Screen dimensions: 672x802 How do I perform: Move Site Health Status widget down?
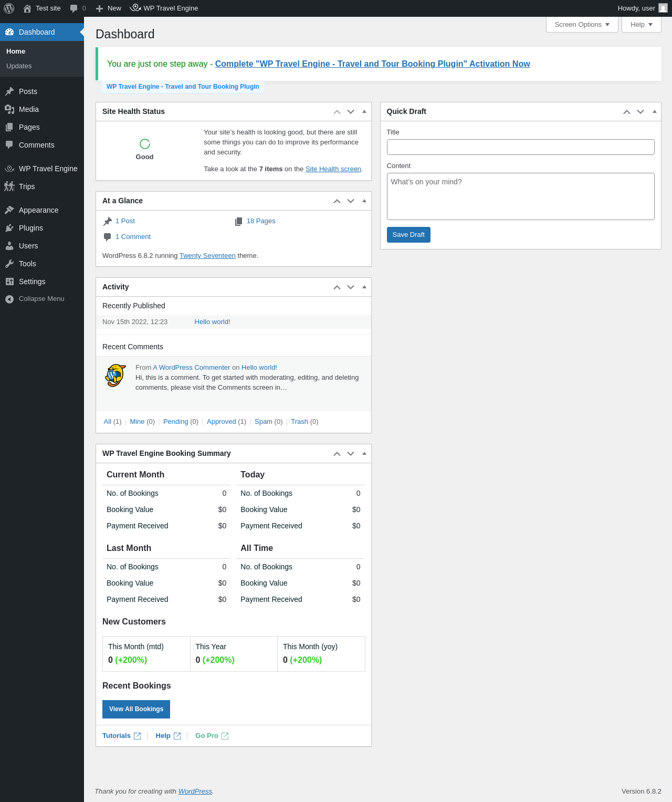(351, 112)
